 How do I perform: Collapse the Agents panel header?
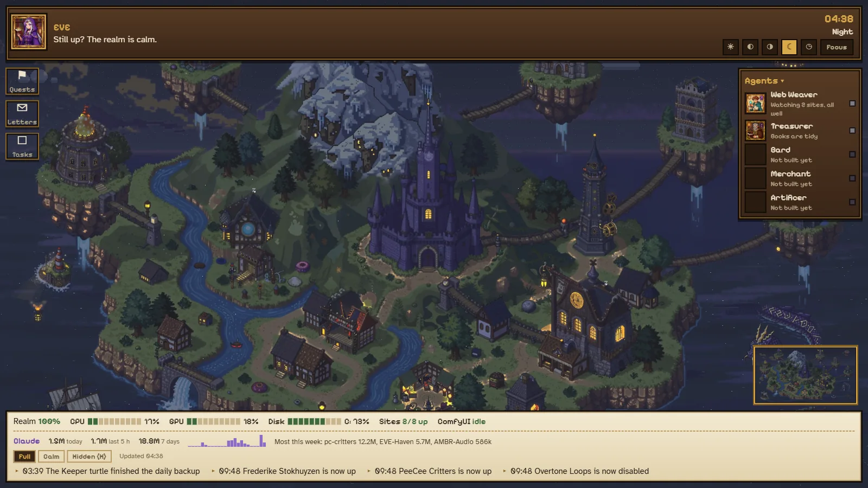coord(764,81)
